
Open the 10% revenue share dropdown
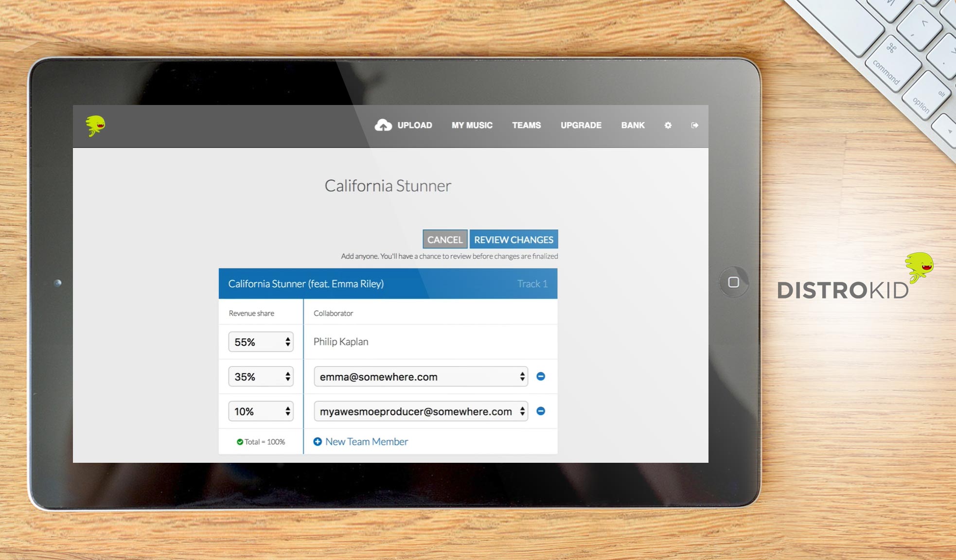[x=261, y=411]
